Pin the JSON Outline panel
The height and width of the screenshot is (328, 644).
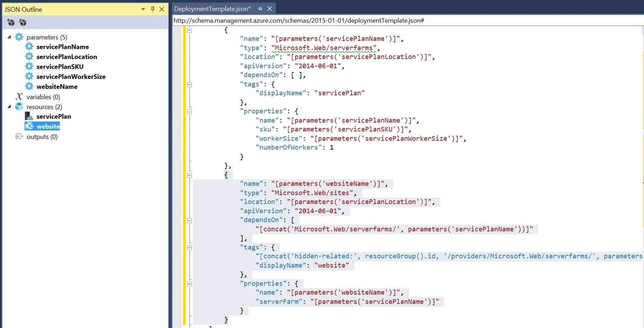pyautogui.click(x=153, y=9)
